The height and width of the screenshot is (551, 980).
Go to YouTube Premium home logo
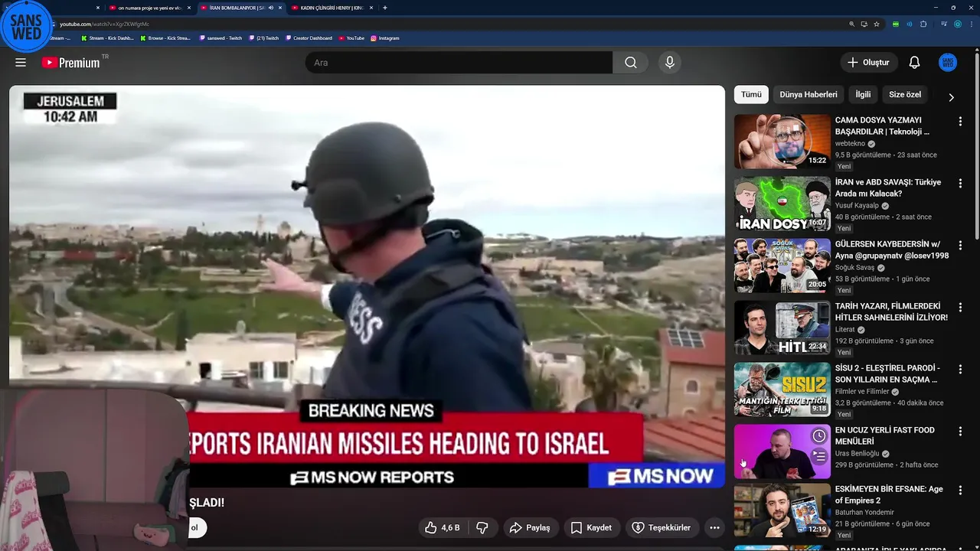[x=71, y=63]
